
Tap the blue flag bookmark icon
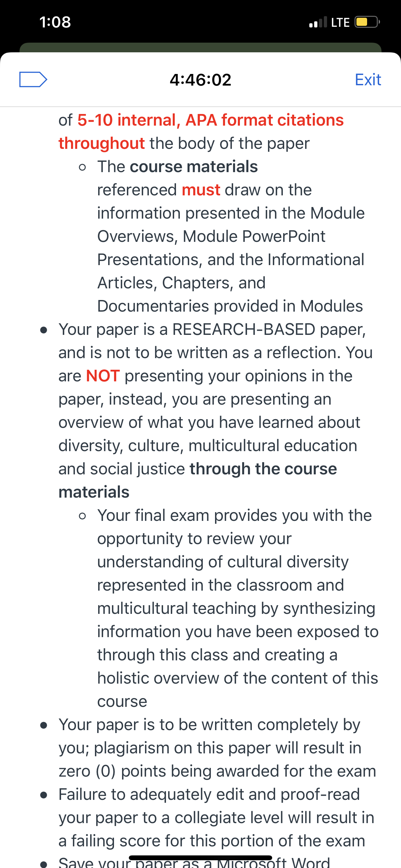[x=33, y=79]
